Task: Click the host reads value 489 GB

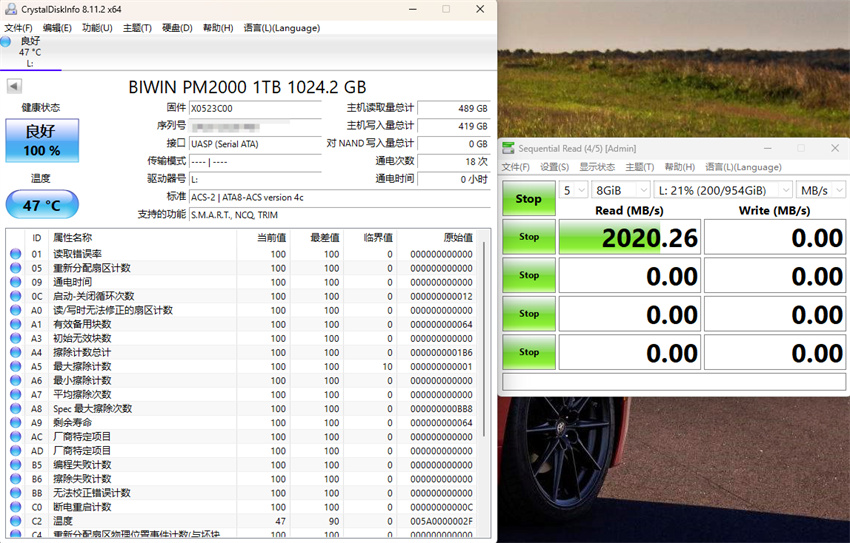Action: (454, 108)
